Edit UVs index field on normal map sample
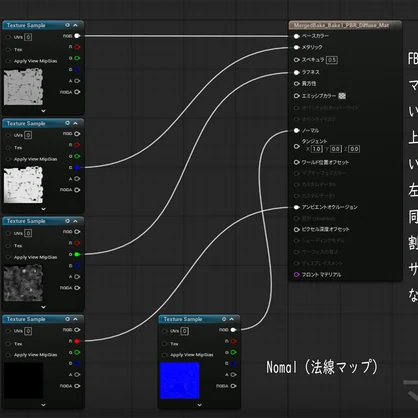This screenshot has height=418, width=418. [185, 331]
